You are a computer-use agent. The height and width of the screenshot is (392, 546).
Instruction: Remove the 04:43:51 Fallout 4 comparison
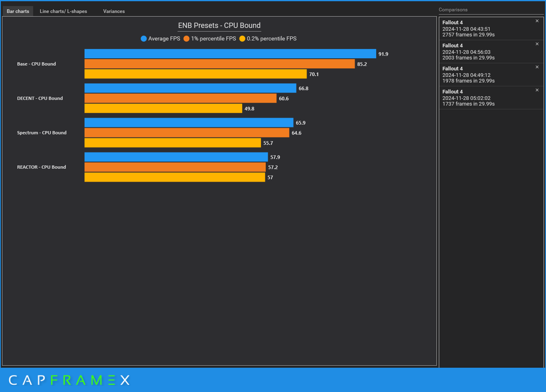537,21
